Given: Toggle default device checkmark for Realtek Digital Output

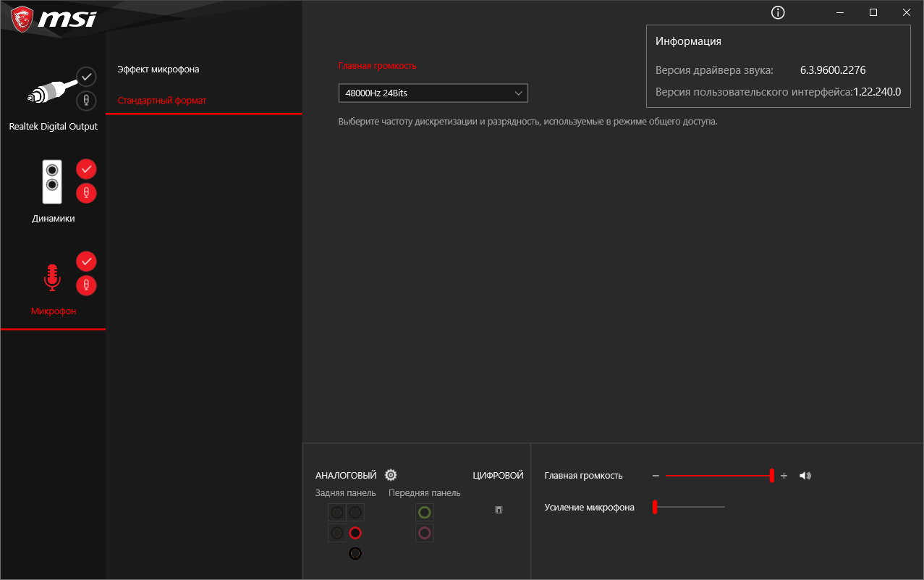Looking at the screenshot, I should (x=86, y=76).
